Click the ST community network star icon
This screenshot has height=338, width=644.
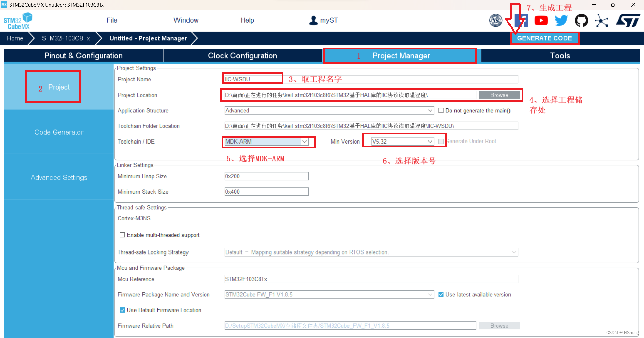tap(602, 21)
